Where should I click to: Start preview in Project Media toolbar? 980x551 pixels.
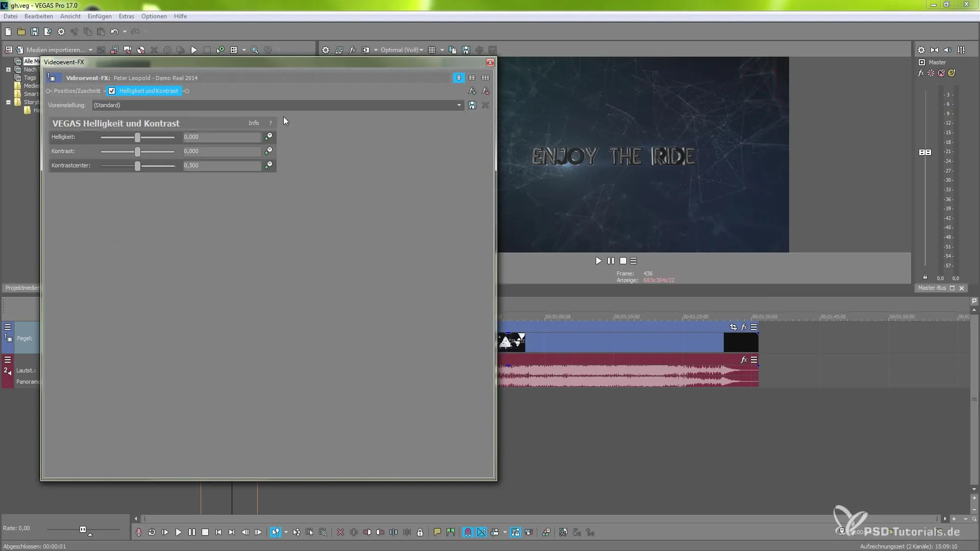(x=194, y=50)
